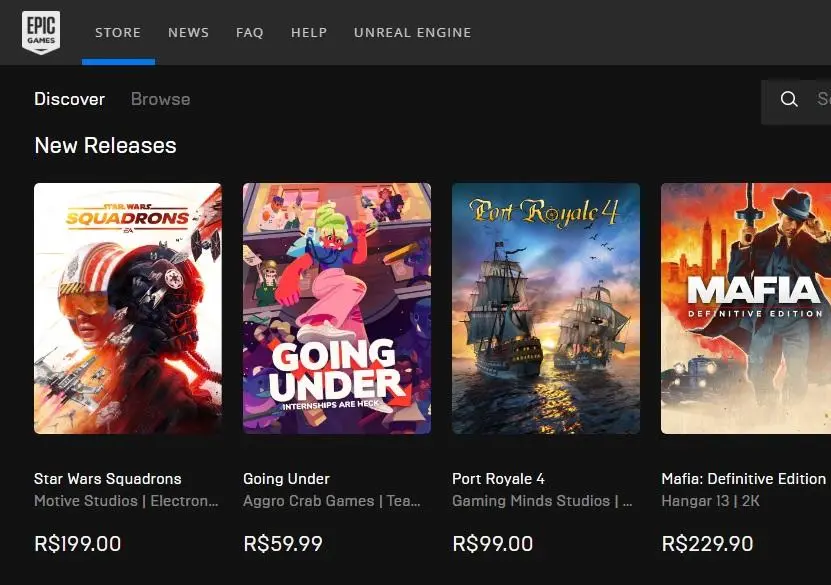Open the Port Royale 4 store page
Screen dimensions: 831x585
[x=498, y=478]
